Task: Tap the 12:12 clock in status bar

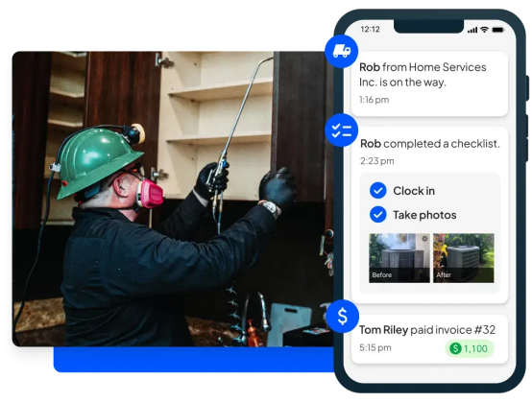Action: click(370, 29)
